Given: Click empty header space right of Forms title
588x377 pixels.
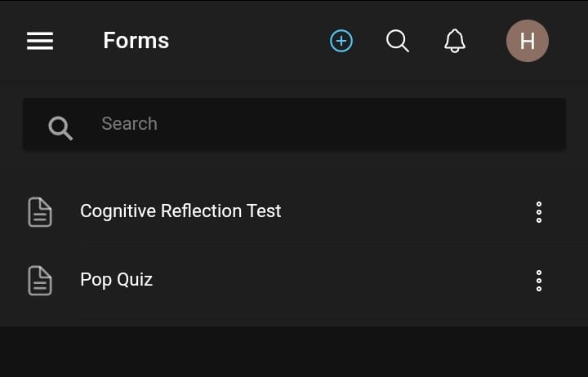Looking at the screenshot, I should pos(245,41).
